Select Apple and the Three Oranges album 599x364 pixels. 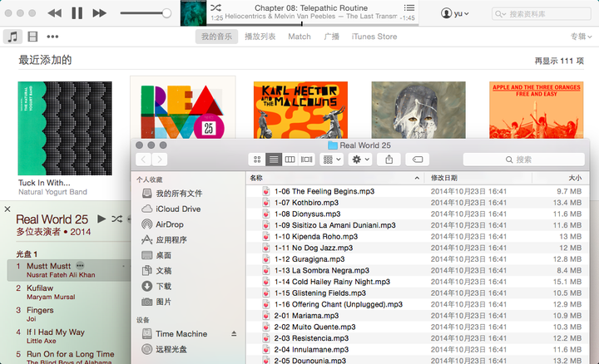pos(537,110)
